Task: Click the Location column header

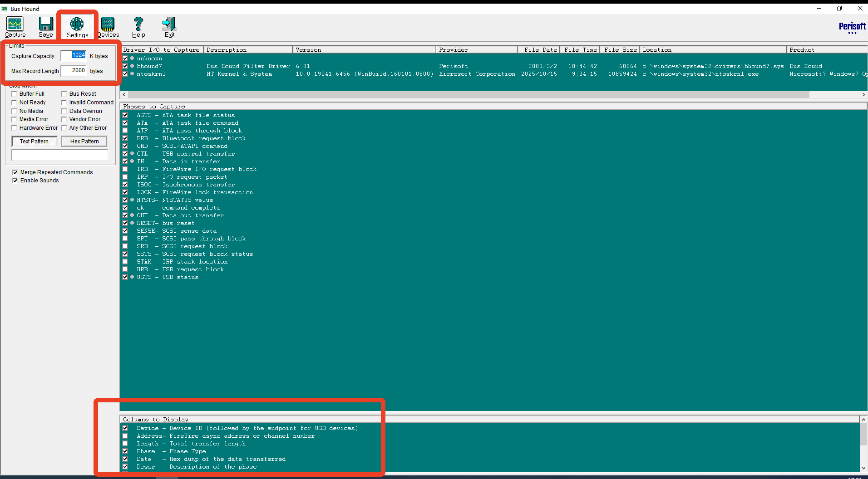Action: pos(713,50)
